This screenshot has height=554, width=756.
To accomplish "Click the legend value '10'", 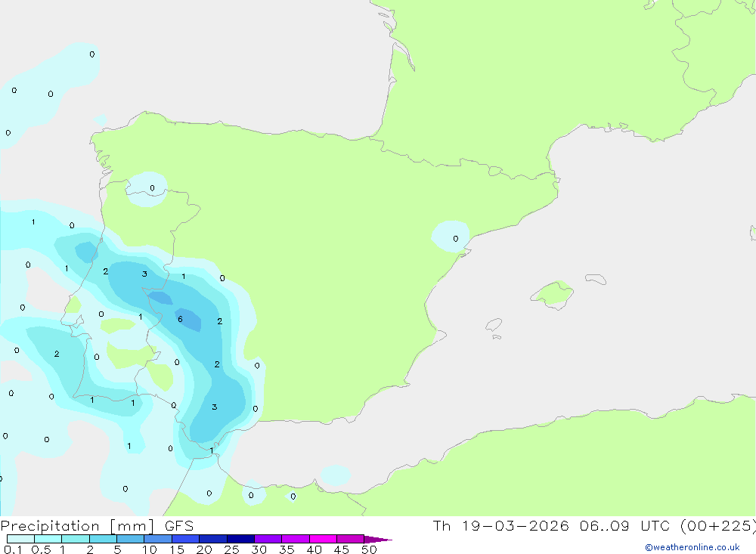I will [x=150, y=549].
